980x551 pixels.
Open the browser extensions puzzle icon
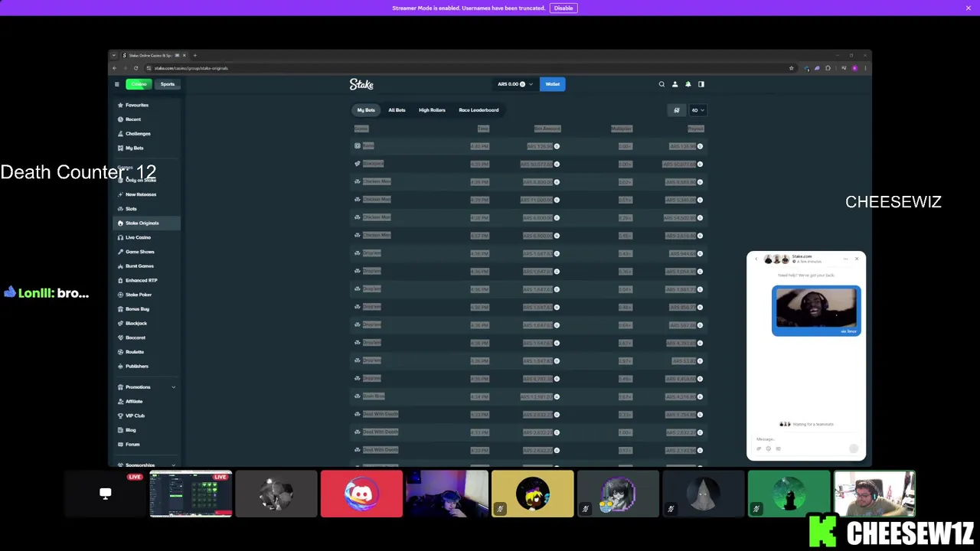(x=828, y=68)
